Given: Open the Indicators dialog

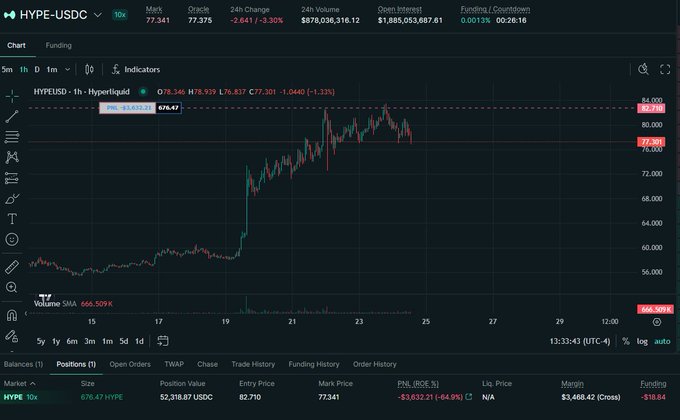Looking at the screenshot, I should (136, 69).
